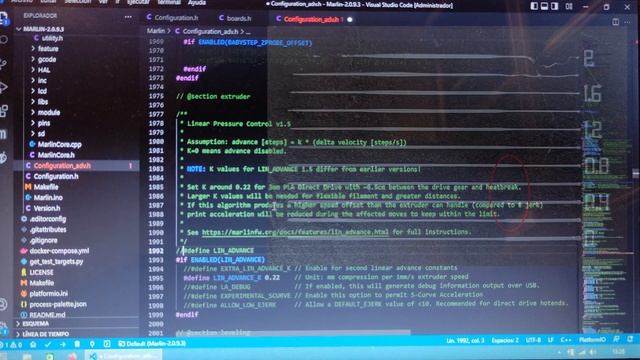
Task: Click the C++ language mode in status bar
Action: point(566,340)
